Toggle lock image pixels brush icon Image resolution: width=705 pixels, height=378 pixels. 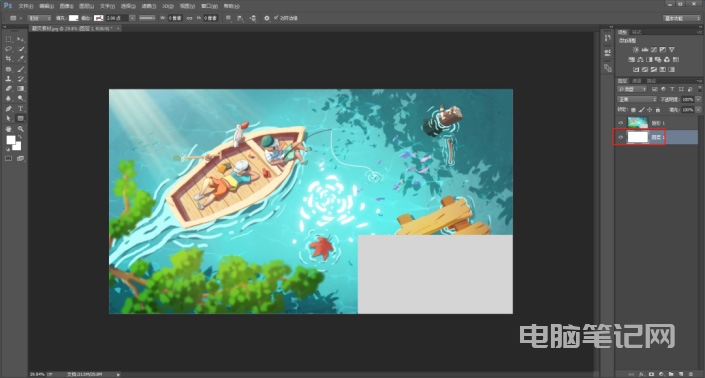(642, 110)
